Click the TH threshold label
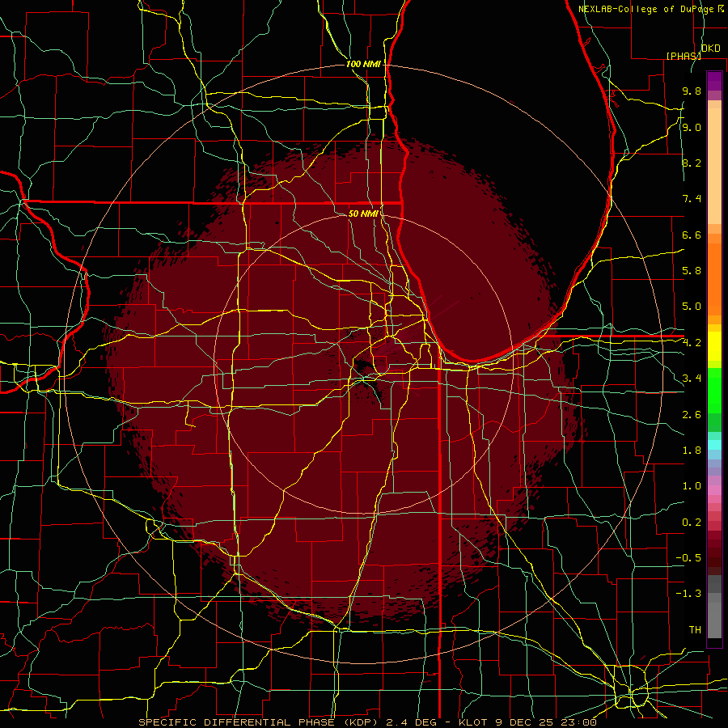 point(695,630)
